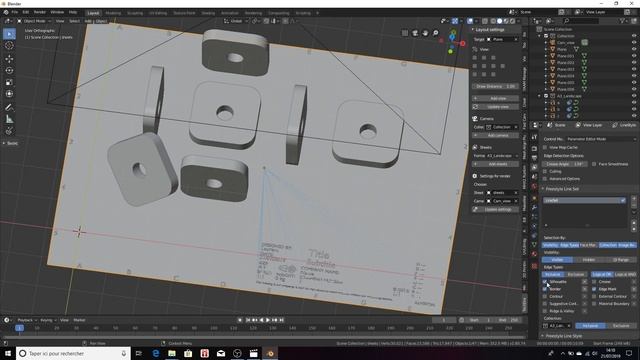Switch to solid viewport shading

click(x=500, y=21)
